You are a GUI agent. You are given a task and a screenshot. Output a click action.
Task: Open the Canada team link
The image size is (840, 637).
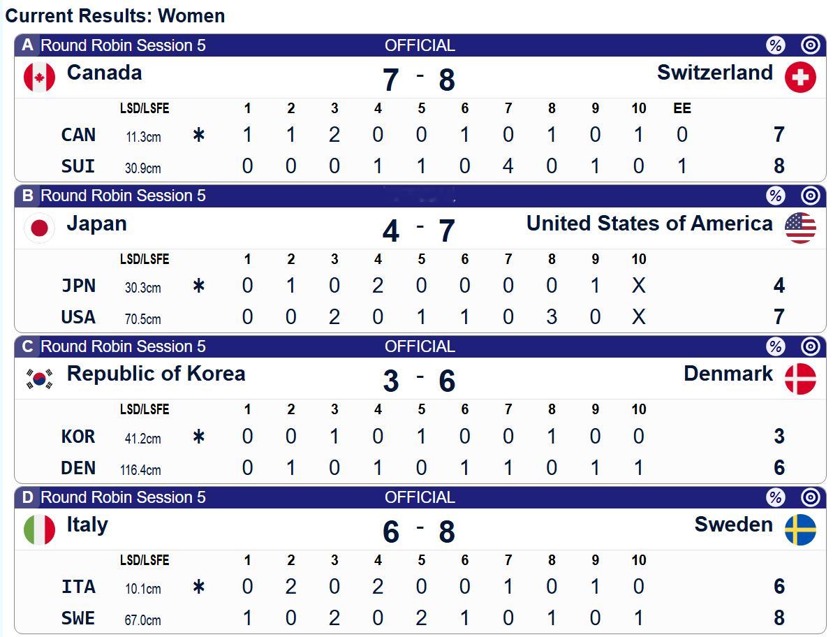tap(104, 73)
